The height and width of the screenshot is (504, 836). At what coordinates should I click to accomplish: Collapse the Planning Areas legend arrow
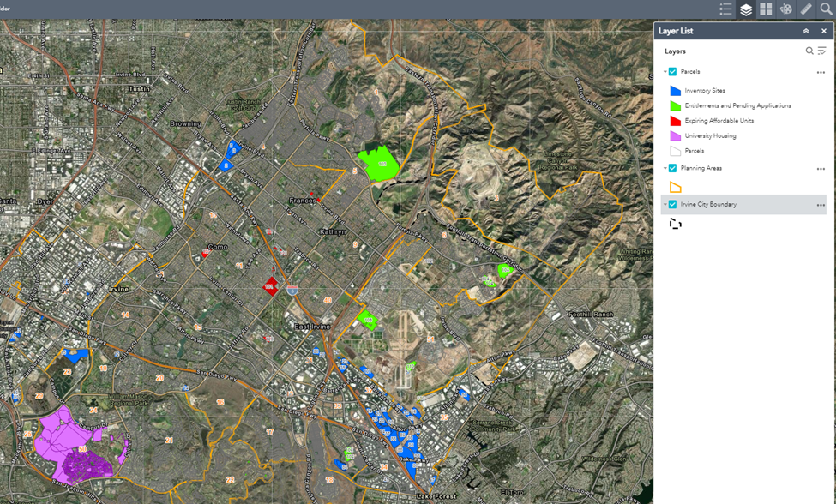pyautogui.click(x=665, y=168)
